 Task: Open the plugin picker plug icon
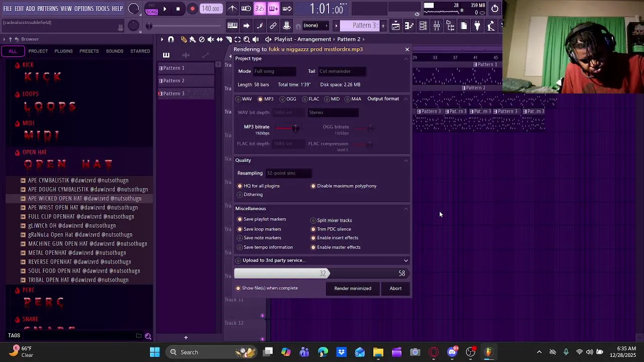tap(477, 26)
